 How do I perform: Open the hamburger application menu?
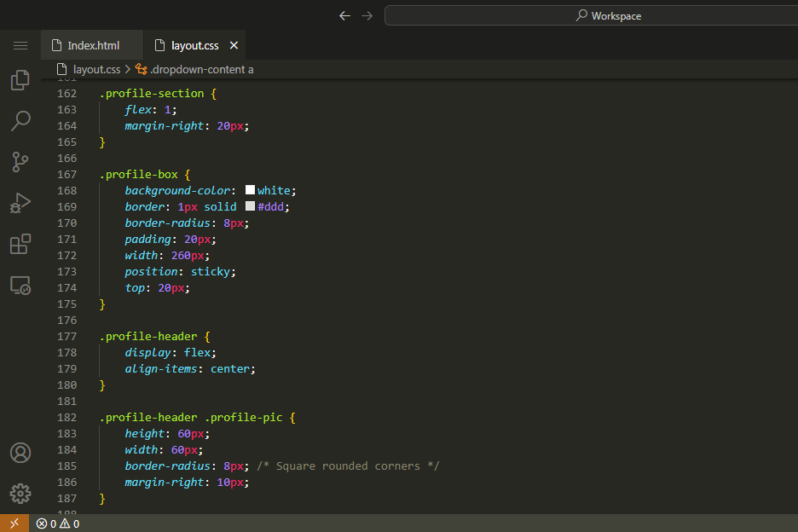point(20,46)
